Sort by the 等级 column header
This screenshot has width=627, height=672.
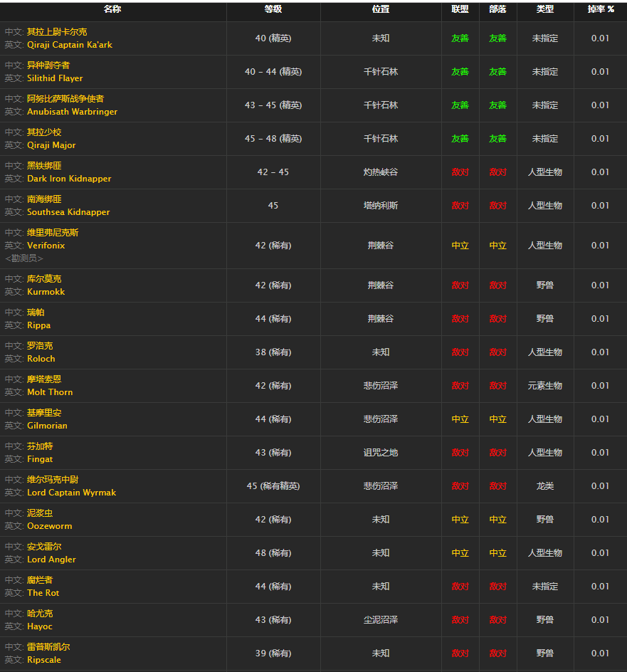pos(273,9)
